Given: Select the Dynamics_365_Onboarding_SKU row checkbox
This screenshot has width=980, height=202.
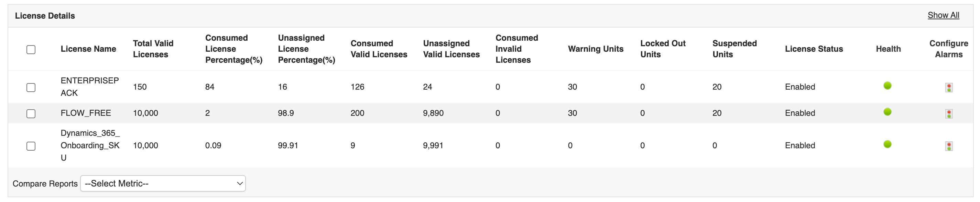Looking at the screenshot, I should [31, 146].
